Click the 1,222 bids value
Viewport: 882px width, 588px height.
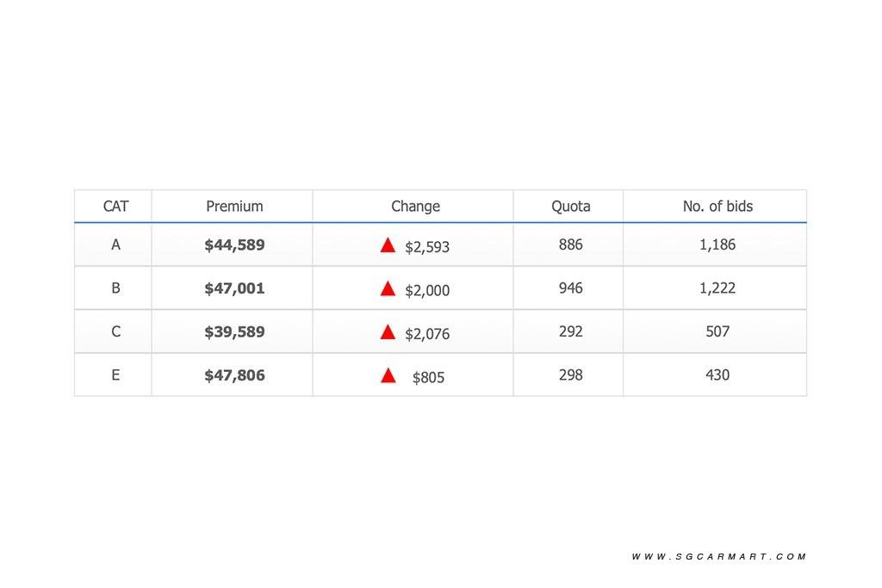717,288
